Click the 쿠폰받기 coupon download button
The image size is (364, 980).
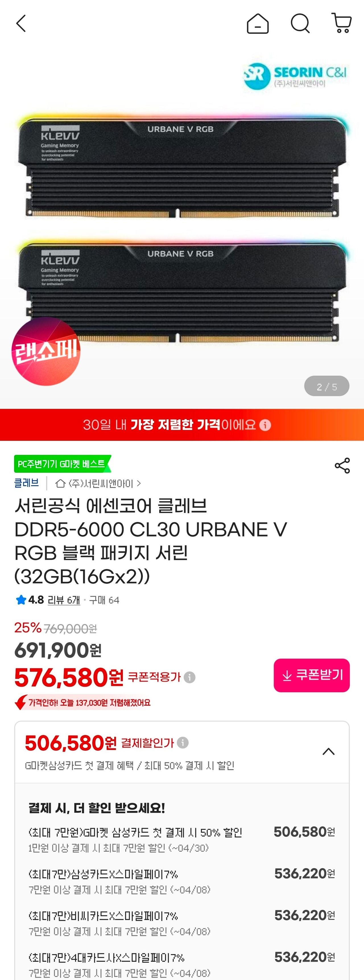(x=312, y=675)
